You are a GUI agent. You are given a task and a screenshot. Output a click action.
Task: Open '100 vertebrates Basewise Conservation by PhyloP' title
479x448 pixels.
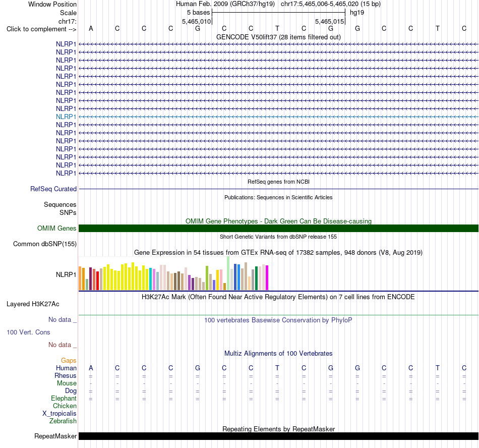[x=278, y=320]
